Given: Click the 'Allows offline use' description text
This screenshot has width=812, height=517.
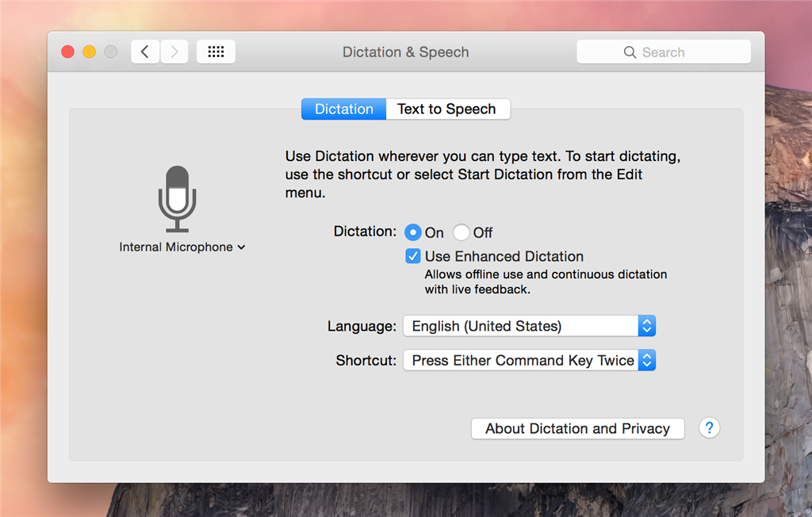Looking at the screenshot, I should (546, 281).
